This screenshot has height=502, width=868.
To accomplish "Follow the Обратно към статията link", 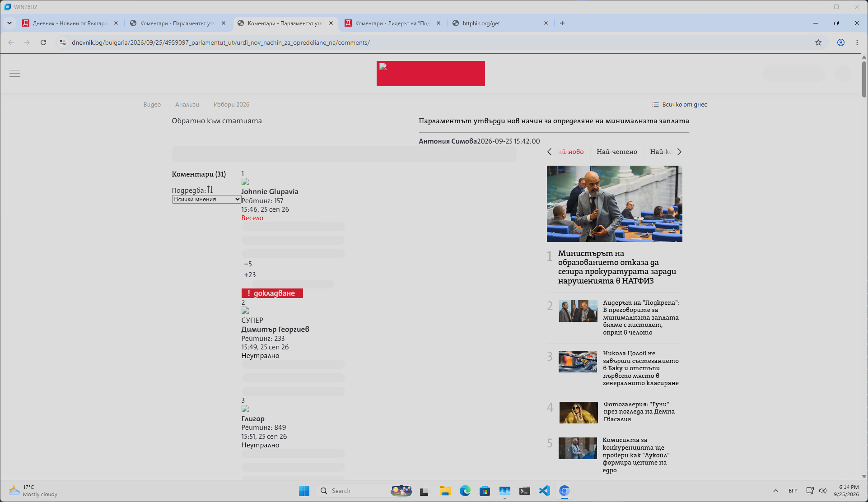I will [217, 121].
